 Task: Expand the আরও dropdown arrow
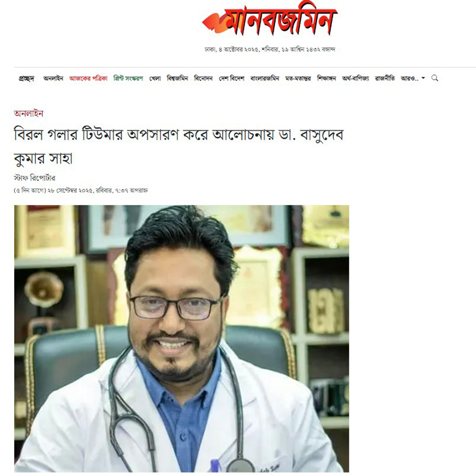[423, 78]
